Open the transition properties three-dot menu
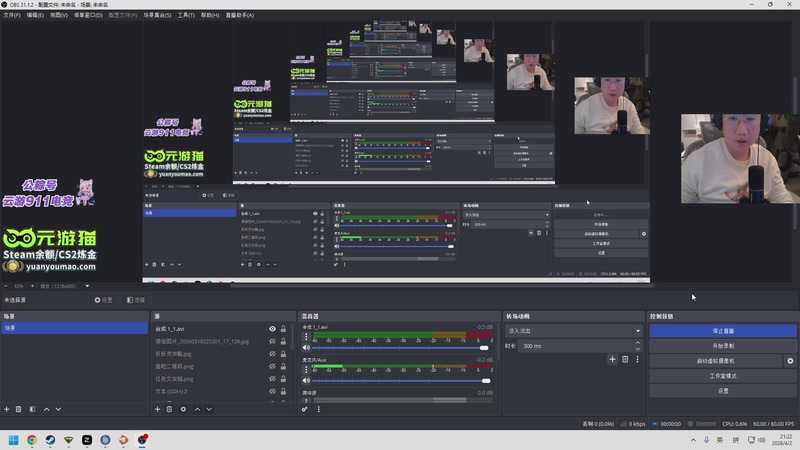 click(637, 359)
